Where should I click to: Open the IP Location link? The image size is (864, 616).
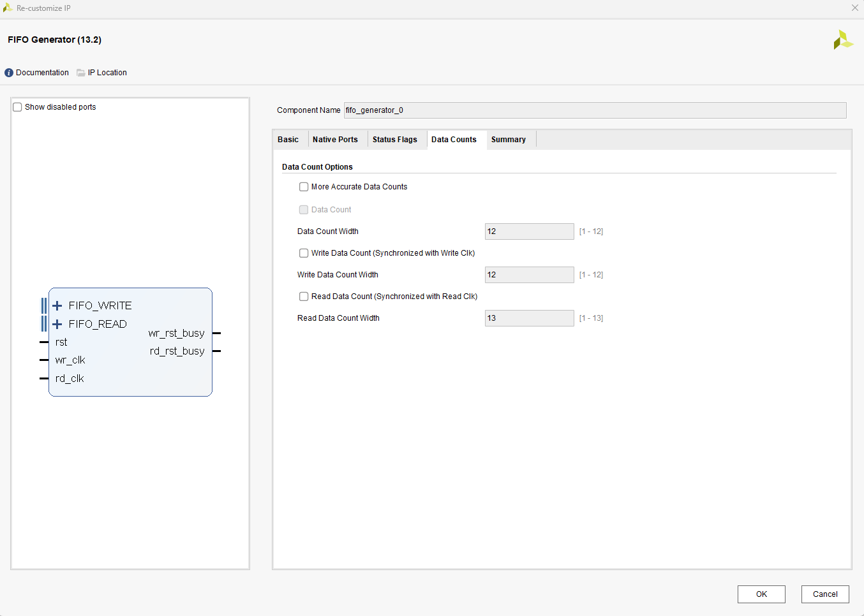(x=107, y=73)
